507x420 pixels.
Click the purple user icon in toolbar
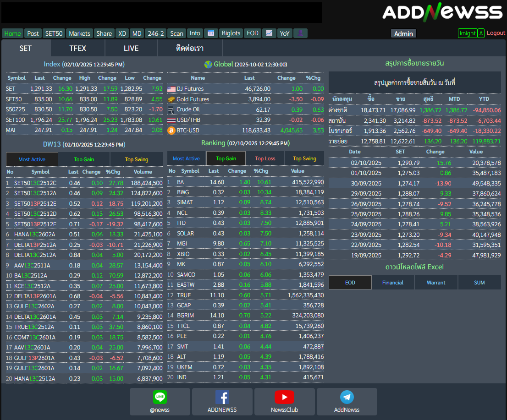click(x=300, y=33)
